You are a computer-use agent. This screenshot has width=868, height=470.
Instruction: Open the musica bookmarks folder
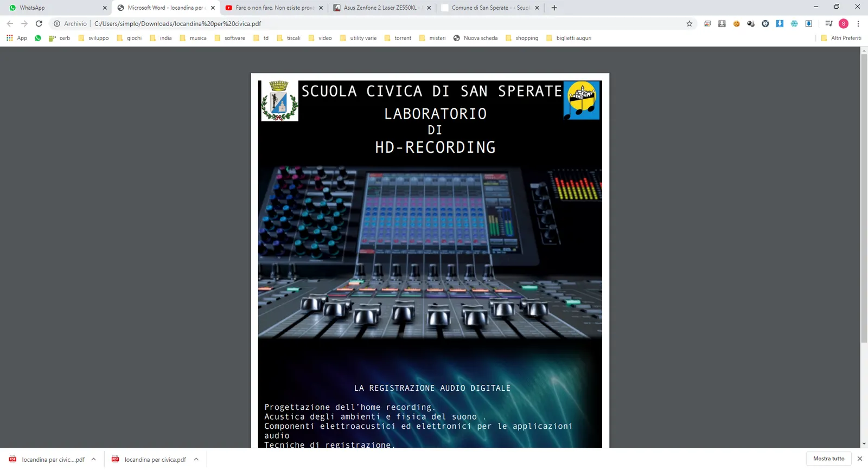pyautogui.click(x=193, y=38)
